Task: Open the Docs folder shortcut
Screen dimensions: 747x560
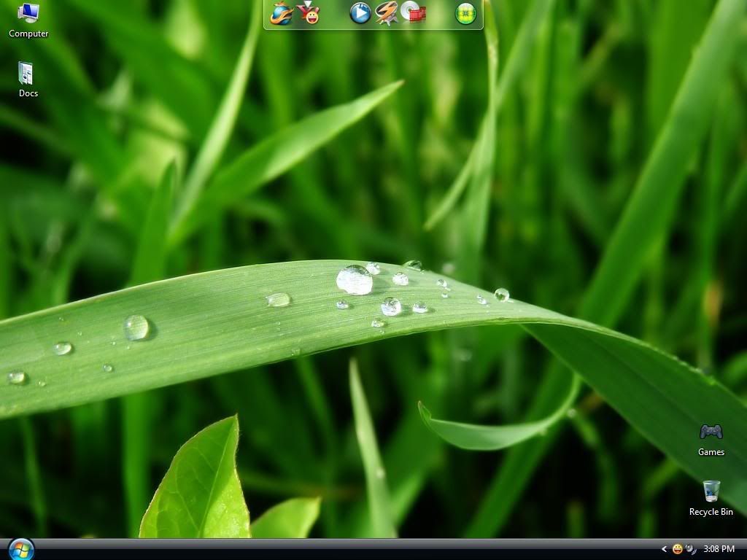Action: click(x=26, y=74)
